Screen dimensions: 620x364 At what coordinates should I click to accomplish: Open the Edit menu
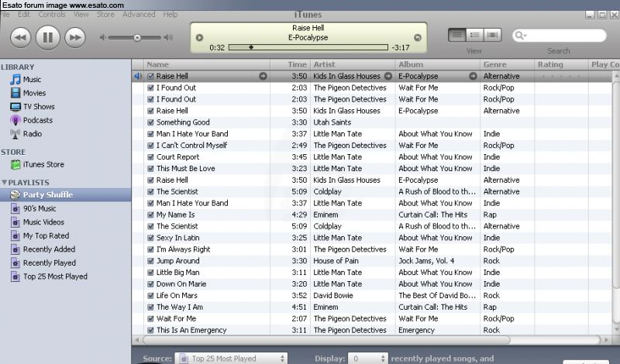(x=24, y=14)
